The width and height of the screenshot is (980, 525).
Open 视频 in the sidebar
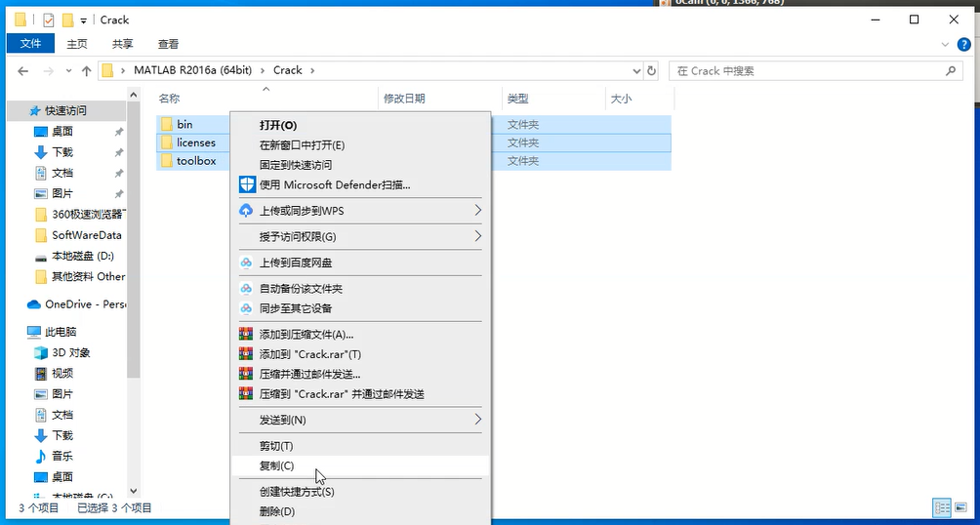click(x=53, y=373)
